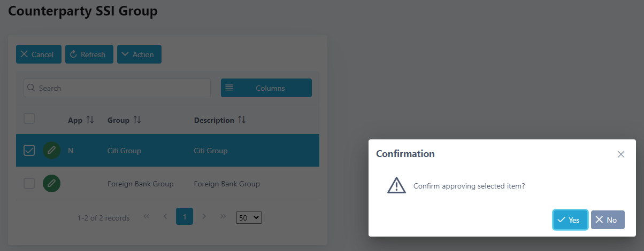
Task: Check the Foreign Bank Group row checkbox
Action: coord(29,184)
